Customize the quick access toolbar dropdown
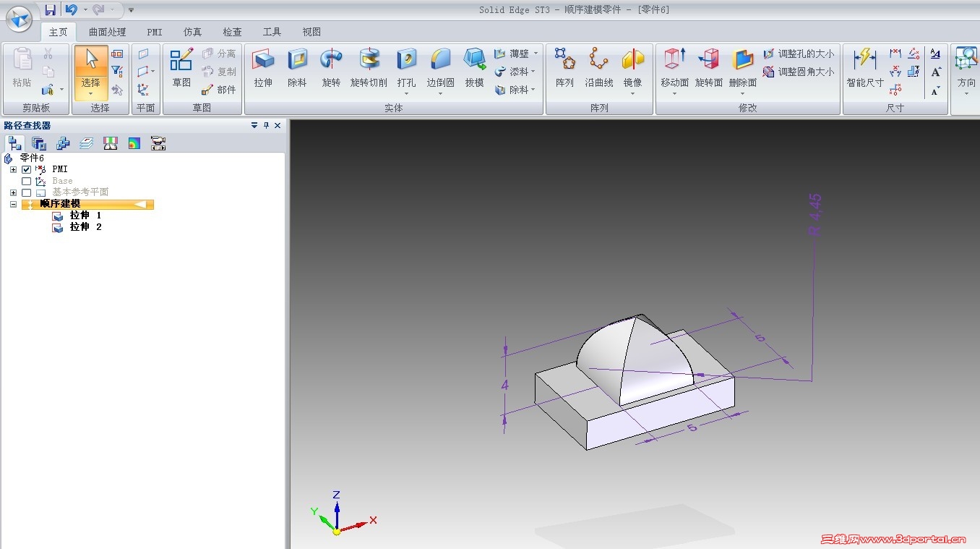The height and width of the screenshot is (549, 980). coord(131,9)
